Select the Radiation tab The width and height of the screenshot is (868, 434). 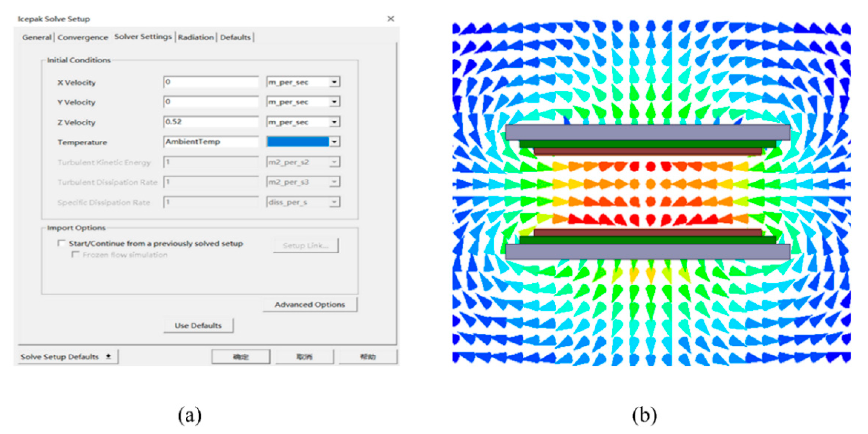[x=196, y=37]
